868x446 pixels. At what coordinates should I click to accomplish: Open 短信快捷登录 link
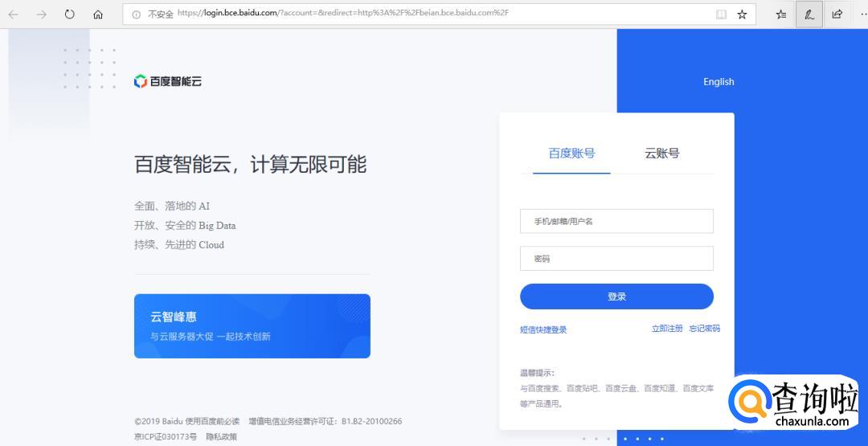543,329
